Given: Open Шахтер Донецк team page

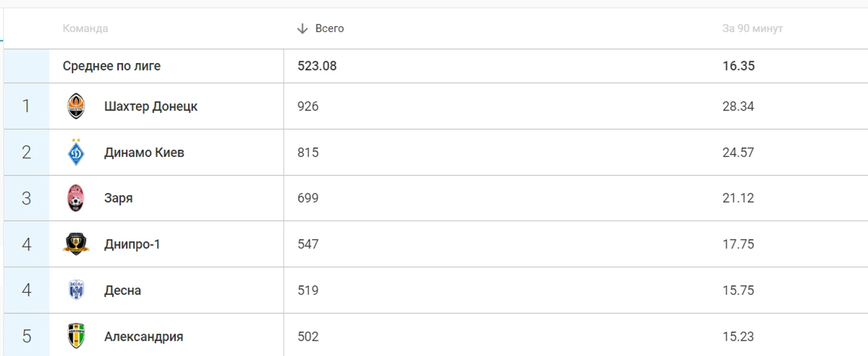Looking at the screenshot, I should click(x=150, y=106).
